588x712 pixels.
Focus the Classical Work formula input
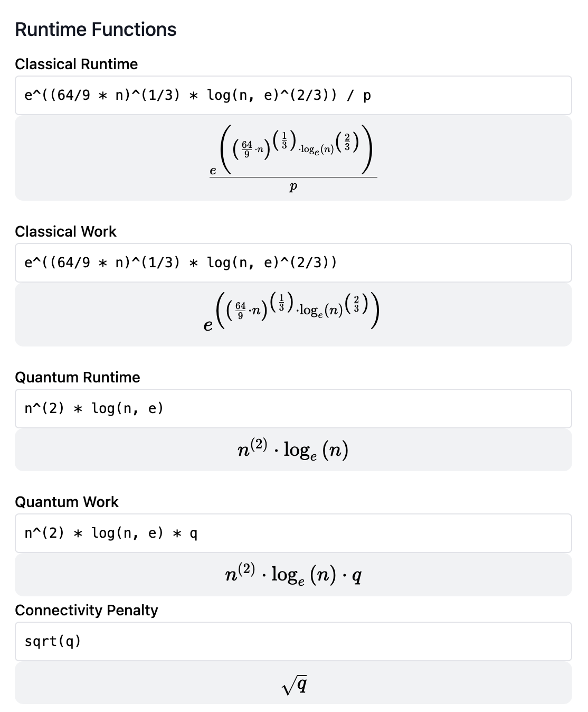point(293,263)
